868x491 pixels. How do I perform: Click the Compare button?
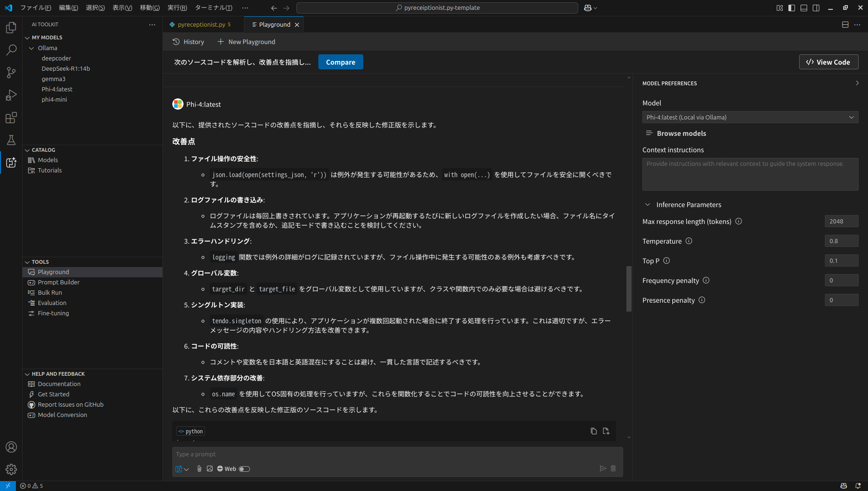click(340, 62)
